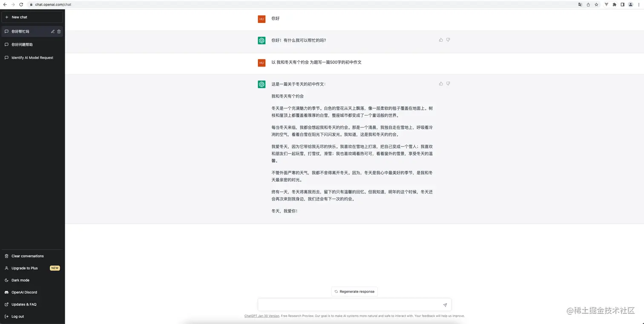The image size is (644, 324).
Task: Click the user prompt about 500字的初中作文
Action: [x=316, y=63]
